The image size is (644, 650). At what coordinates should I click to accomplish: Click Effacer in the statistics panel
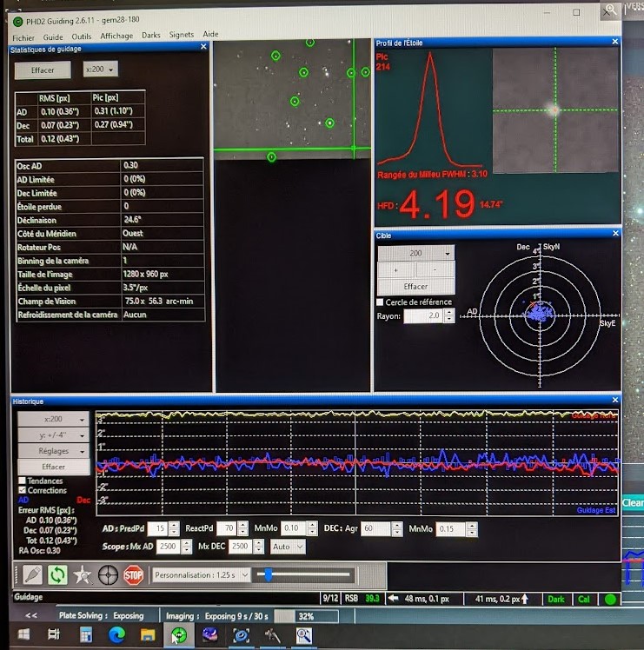(43, 70)
